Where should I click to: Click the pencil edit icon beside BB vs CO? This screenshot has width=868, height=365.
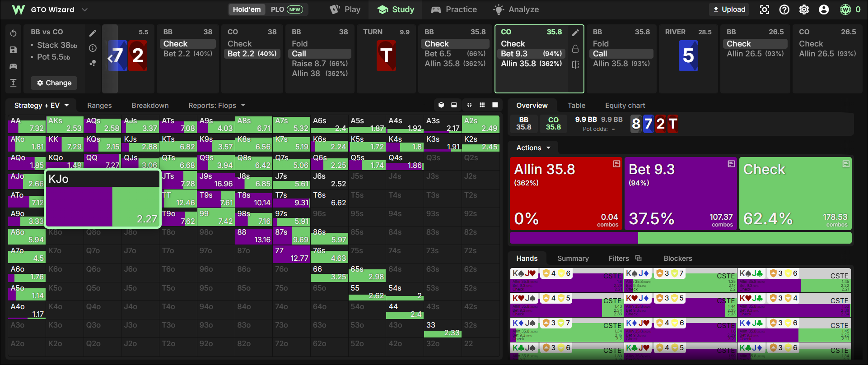(93, 33)
